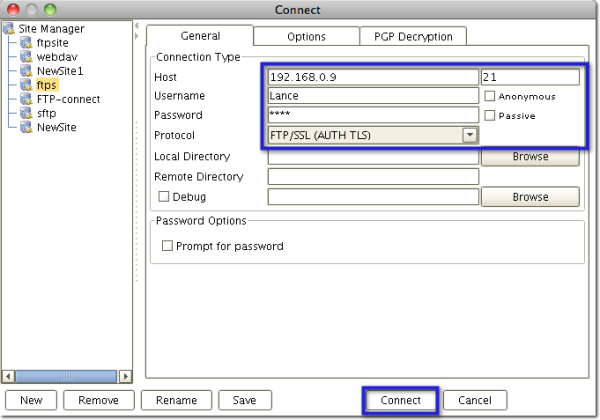The width and height of the screenshot is (600, 420).
Task: Select the highlighted ftps entry label
Action: pyautogui.click(x=47, y=85)
